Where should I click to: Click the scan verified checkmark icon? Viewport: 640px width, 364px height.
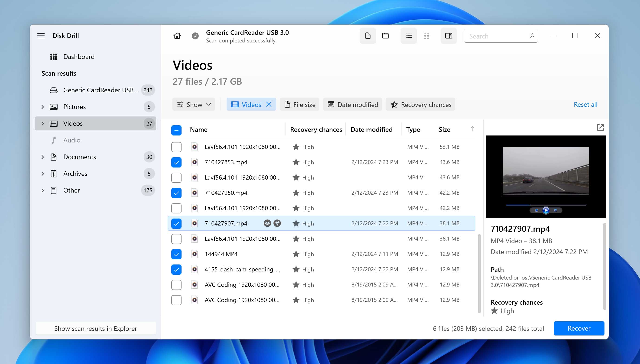point(195,35)
